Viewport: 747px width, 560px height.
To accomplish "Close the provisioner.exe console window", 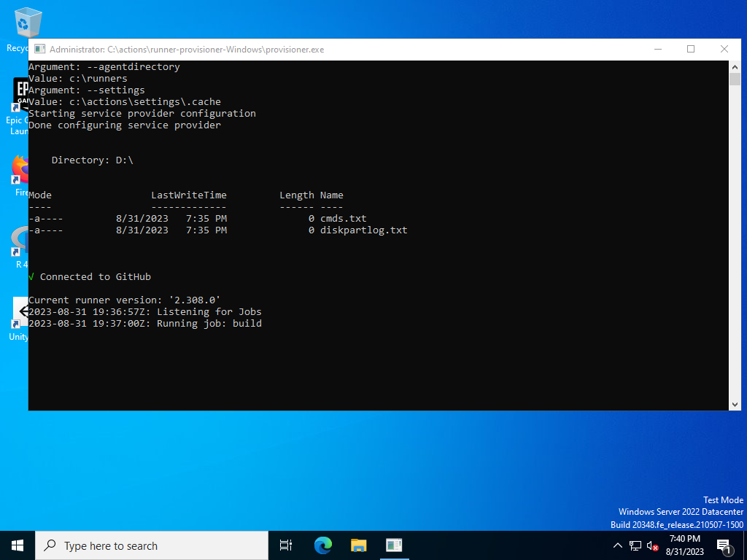I will (x=724, y=49).
